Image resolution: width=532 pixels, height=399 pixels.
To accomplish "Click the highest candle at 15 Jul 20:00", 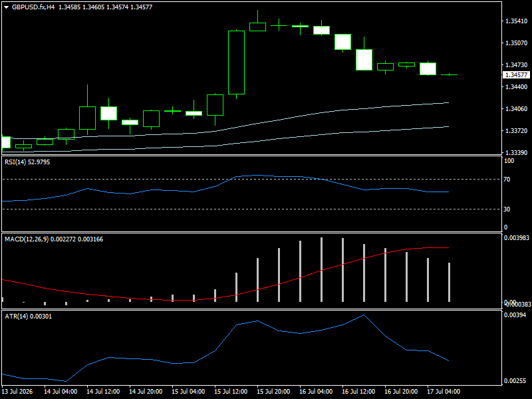I will pos(257,27).
